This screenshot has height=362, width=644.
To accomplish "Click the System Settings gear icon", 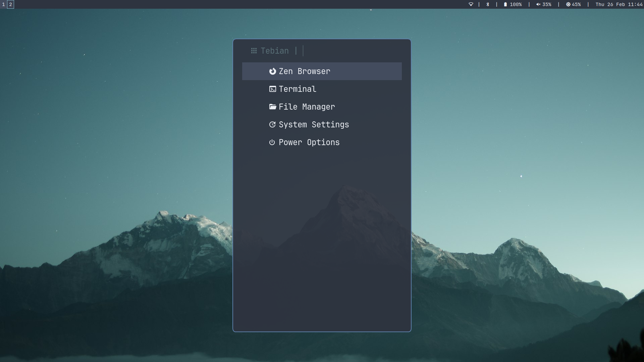I will tap(272, 124).
